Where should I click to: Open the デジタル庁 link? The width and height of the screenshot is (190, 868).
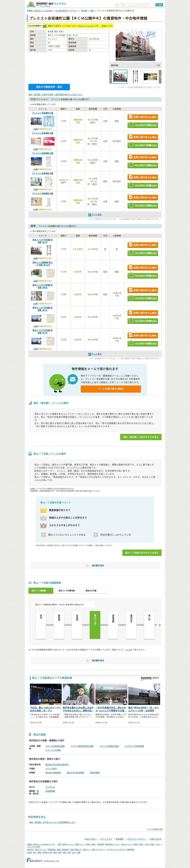tap(50, 787)
